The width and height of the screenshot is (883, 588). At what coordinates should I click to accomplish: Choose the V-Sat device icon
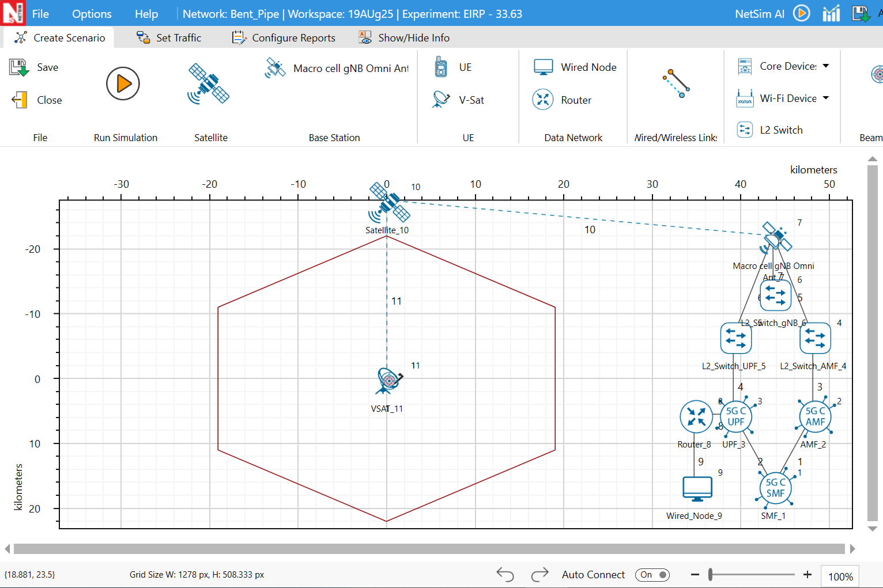tap(441, 100)
